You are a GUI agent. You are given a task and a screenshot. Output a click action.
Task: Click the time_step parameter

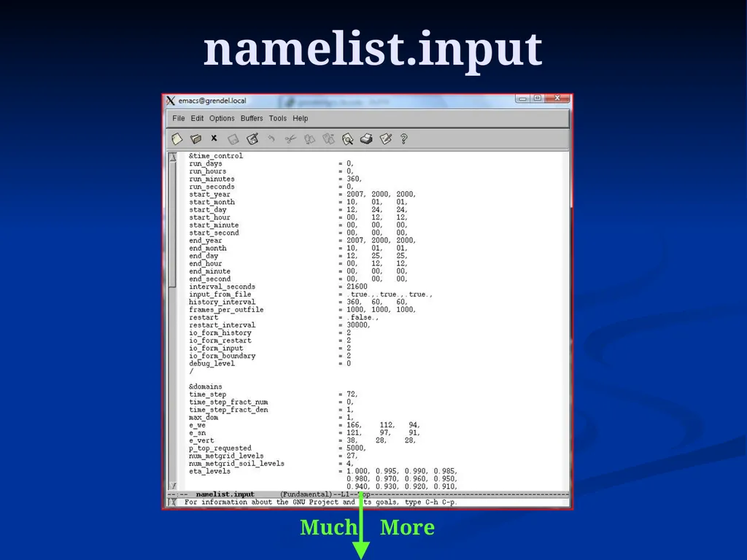click(x=208, y=394)
